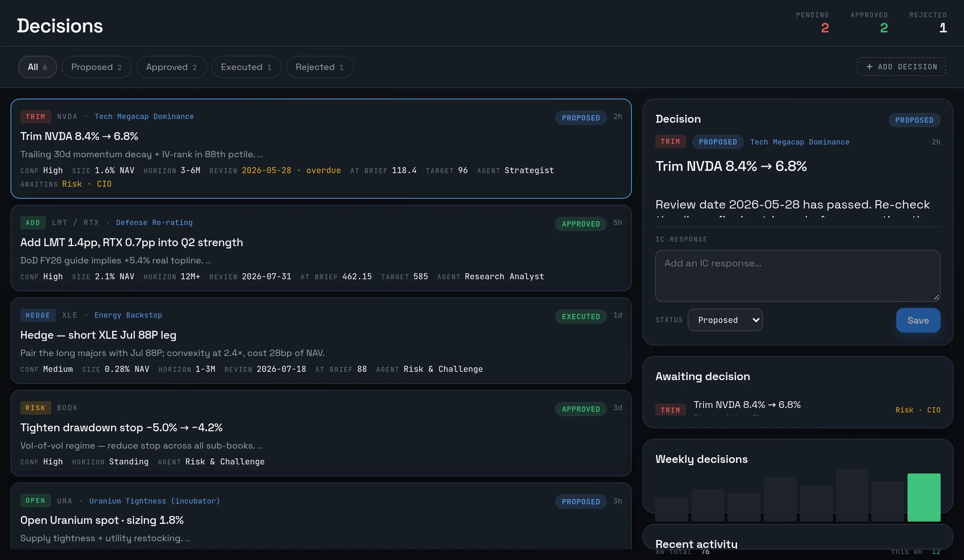
Task: Click Tech Megacap Dominance in the Decision panel
Action: point(799,142)
